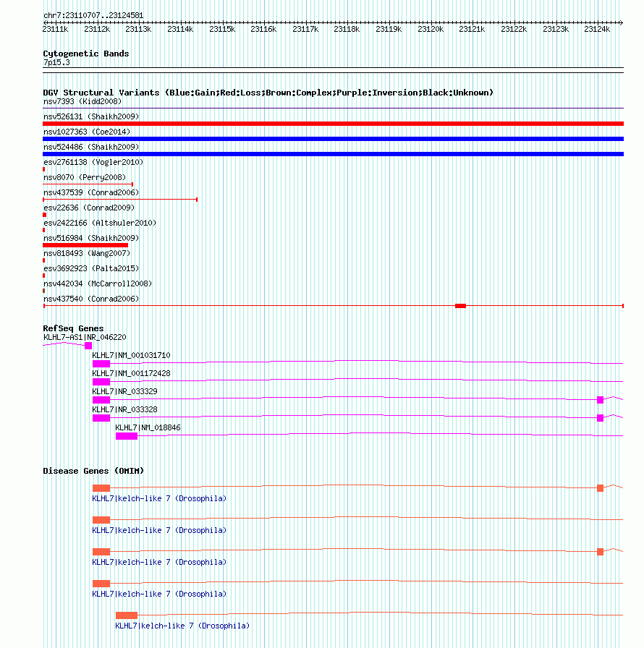Click the magenta exon of NM_001172428

101,382
